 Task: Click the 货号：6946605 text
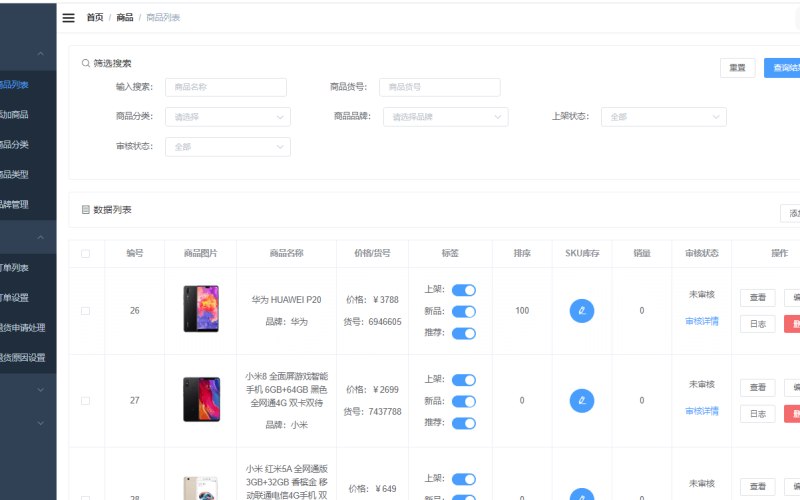pyautogui.click(x=372, y=322)
